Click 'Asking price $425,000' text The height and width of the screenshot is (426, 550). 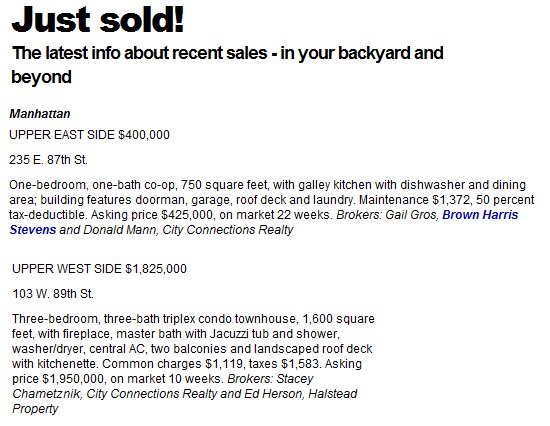tap(153, 215)
